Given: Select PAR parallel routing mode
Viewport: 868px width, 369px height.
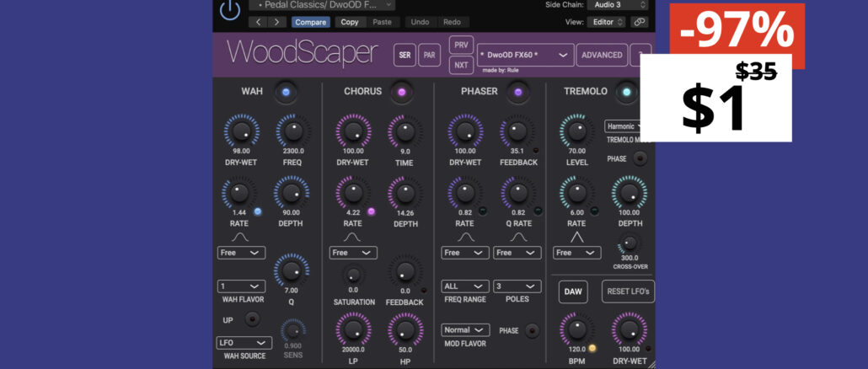Looking at the screenshot, I should click(429, 55).
